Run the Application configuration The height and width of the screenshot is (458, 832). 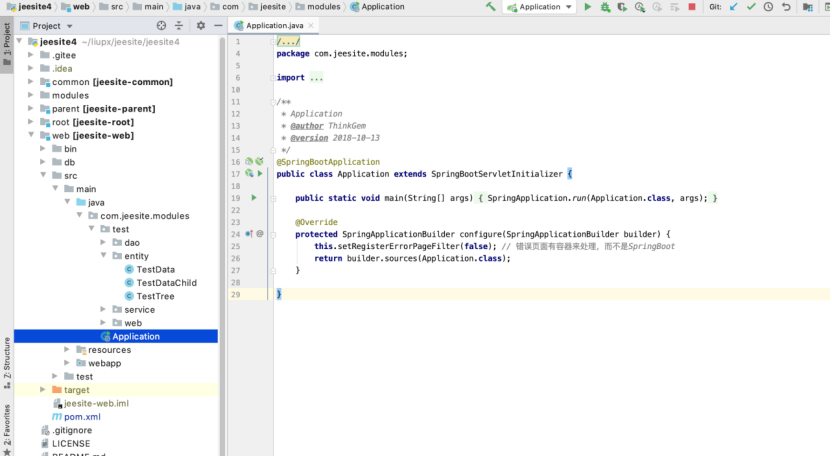pos(587,7)
